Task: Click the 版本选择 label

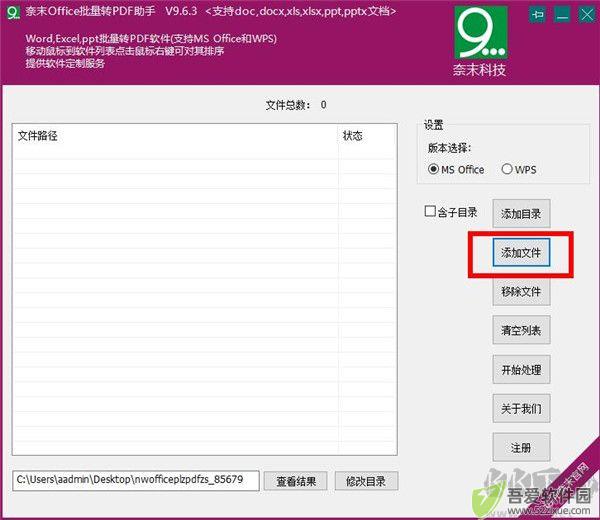Action: tap(449, 148)
